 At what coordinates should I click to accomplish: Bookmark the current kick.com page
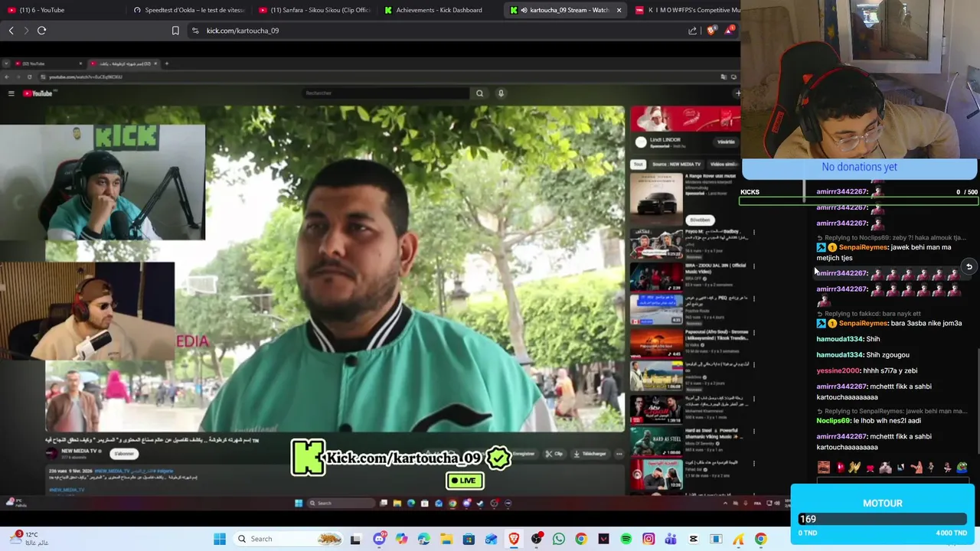(175, 31)
